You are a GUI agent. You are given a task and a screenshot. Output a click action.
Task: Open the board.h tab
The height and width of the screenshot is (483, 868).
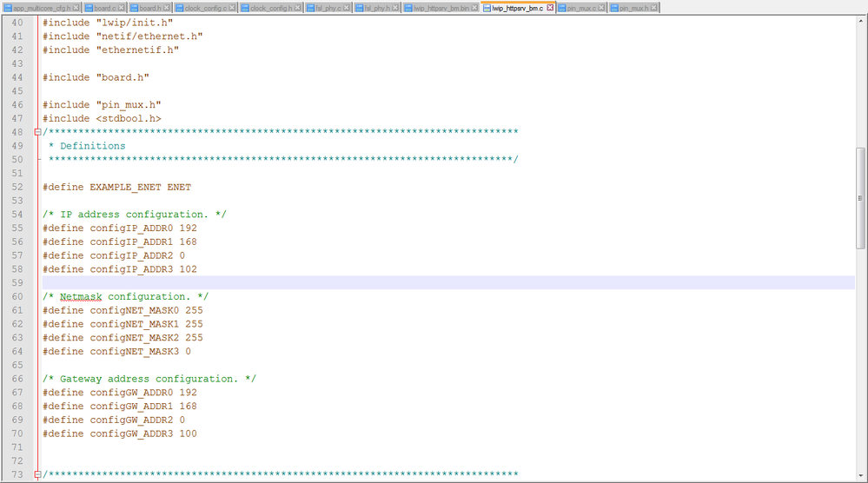(x=150, y=8)
